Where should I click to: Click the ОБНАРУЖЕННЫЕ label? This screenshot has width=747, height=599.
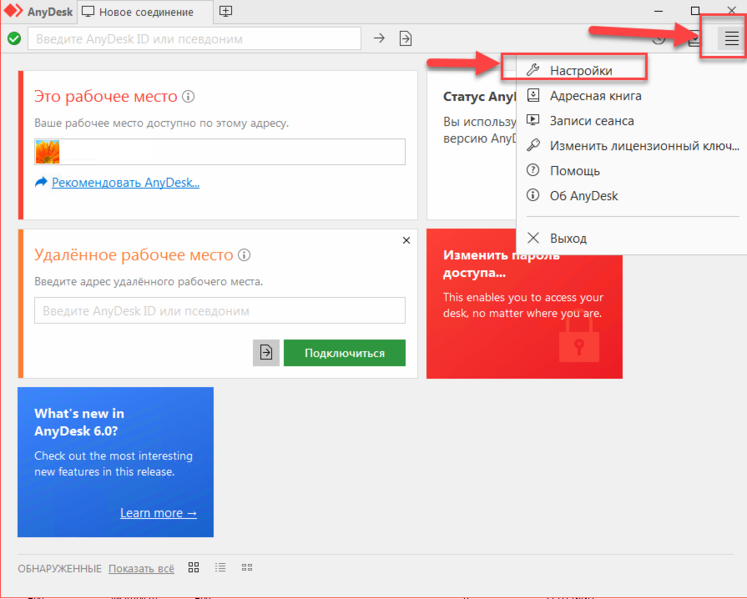(x=60, y=569)
